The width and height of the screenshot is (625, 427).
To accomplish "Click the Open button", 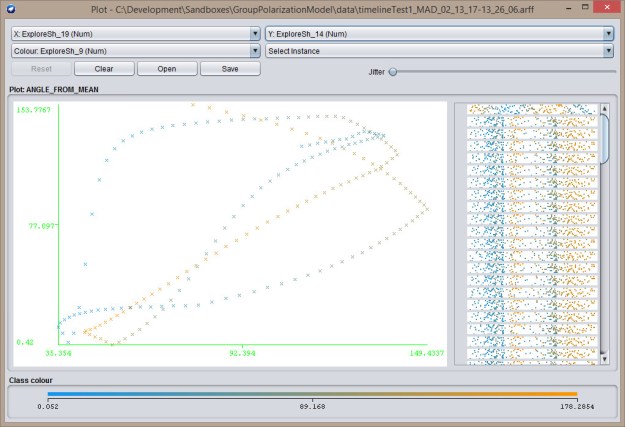I will (x=167, y=69).
